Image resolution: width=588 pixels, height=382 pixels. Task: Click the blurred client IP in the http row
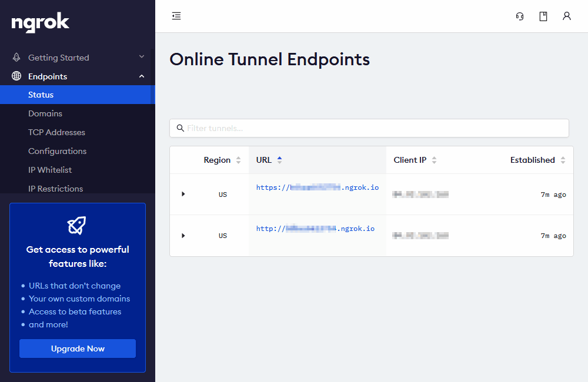pyautogui.click(x=420, y=236)
